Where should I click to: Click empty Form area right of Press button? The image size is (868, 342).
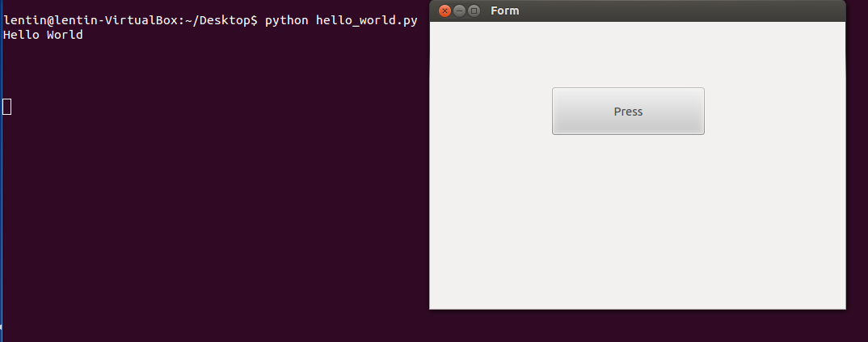click(x=774, y=112)
